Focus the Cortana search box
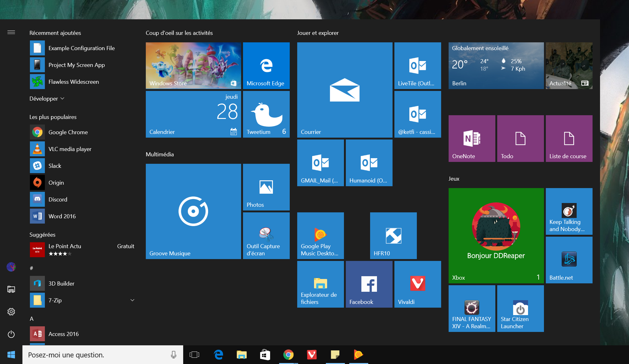This screenshot has width=629, height=364. tap(103, 355)
